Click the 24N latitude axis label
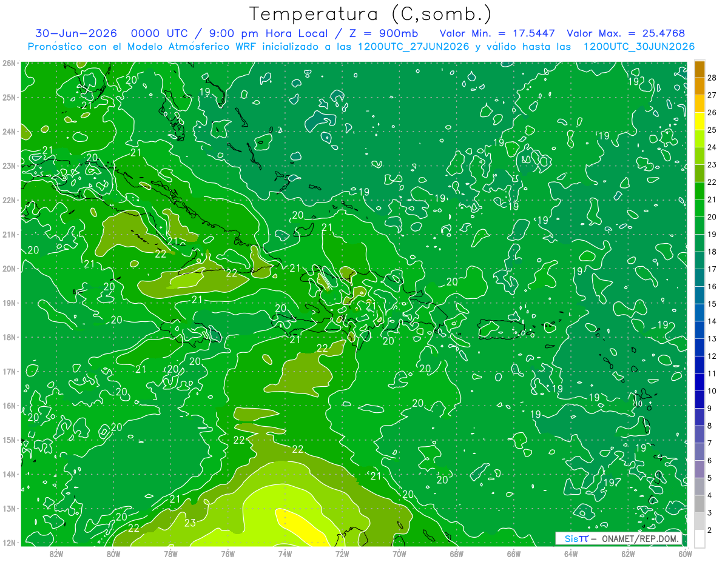 [9, 132]
